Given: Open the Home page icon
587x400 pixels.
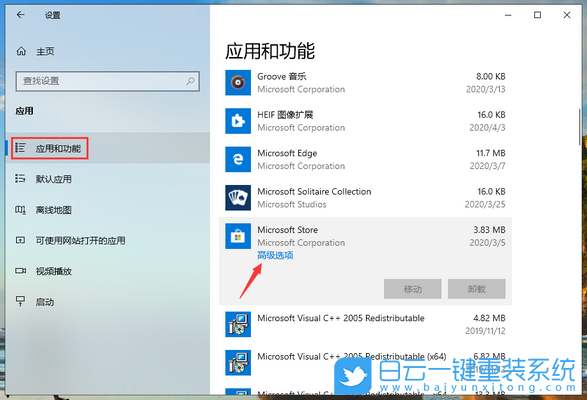Looking at the screenshot, I should [x=21, y=51].
